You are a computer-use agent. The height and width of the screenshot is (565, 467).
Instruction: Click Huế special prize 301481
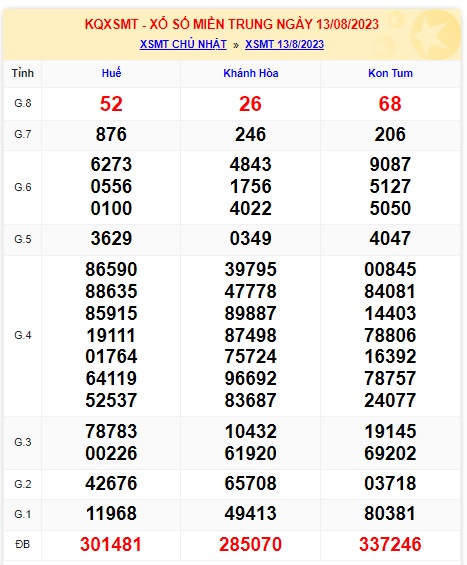coord(111,544)
